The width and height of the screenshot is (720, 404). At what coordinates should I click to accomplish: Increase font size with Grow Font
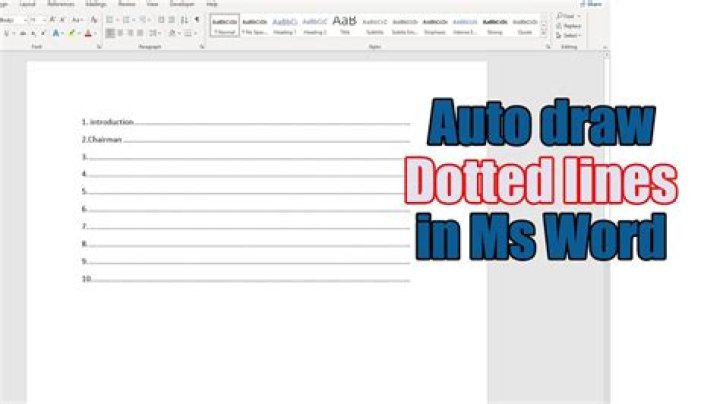click(52, 20)
